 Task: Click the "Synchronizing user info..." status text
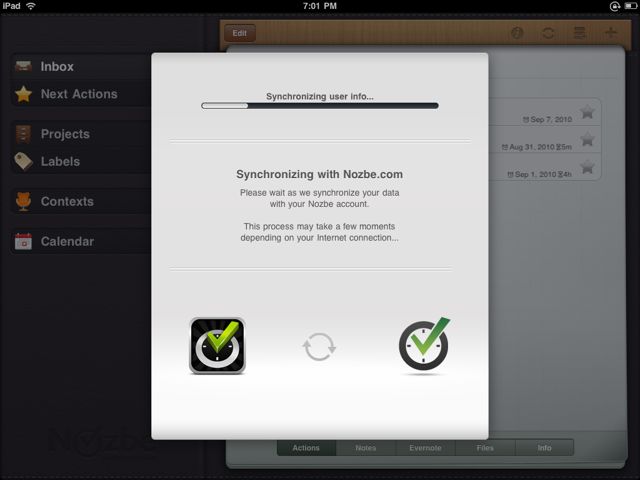320,96
